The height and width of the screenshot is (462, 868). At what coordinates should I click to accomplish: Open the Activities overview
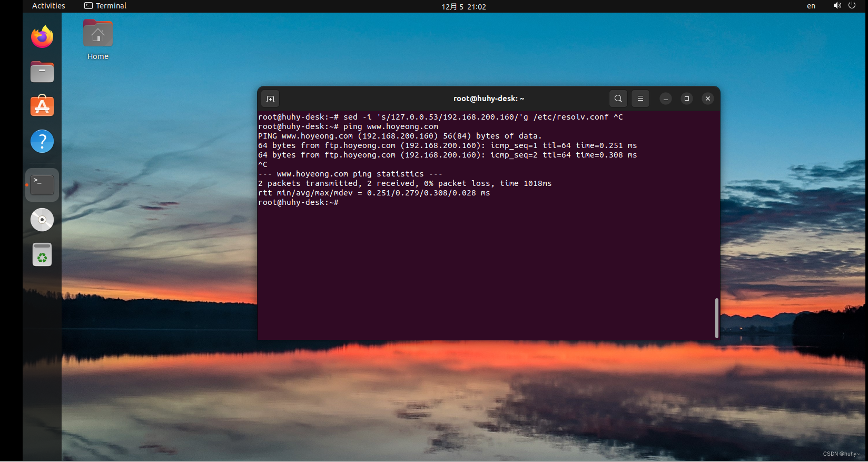tap(48, 6)
